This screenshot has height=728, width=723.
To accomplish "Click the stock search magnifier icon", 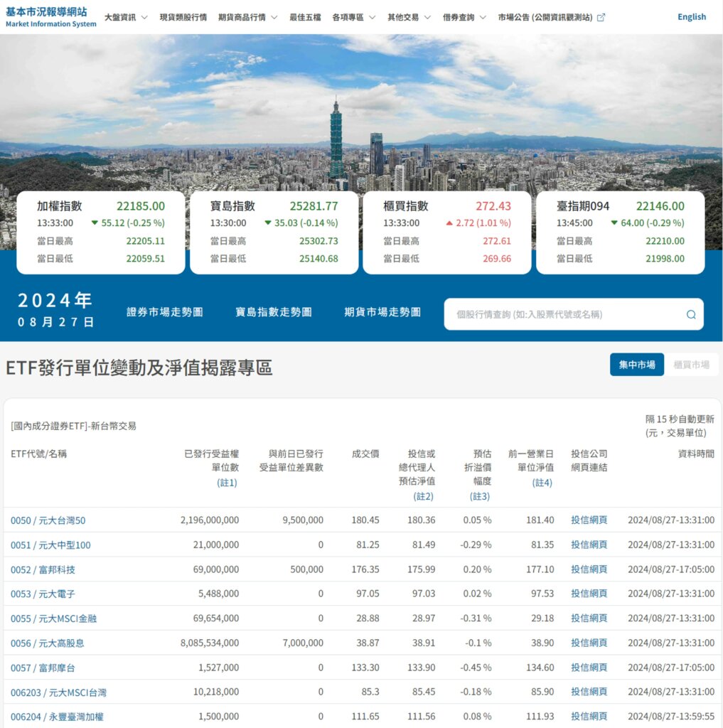I will (690, 314).
